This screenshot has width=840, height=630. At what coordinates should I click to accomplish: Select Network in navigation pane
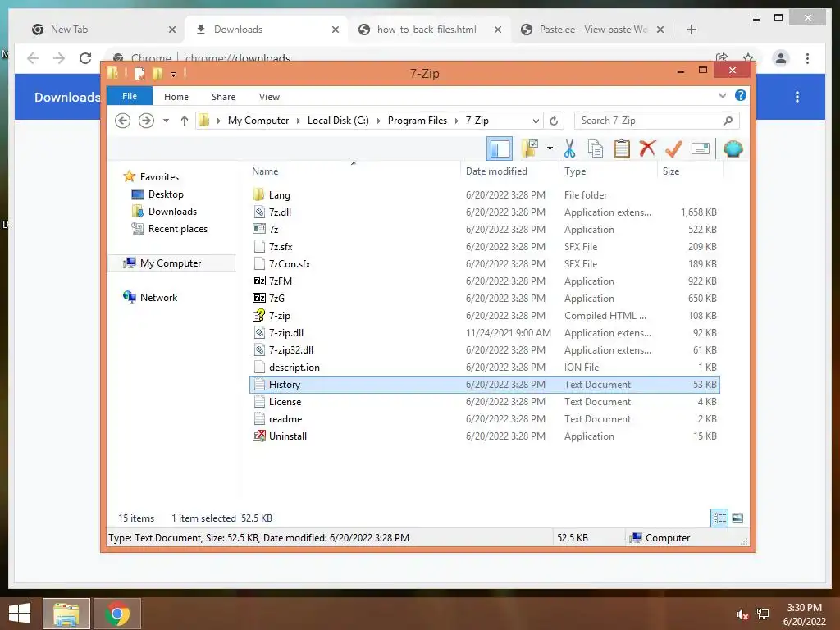tap(158, 297)
